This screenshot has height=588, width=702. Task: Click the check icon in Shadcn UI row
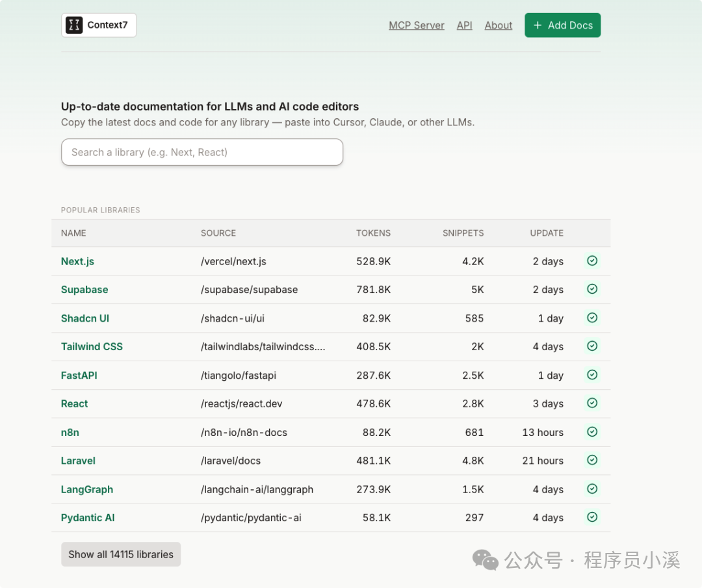point(592,318)
